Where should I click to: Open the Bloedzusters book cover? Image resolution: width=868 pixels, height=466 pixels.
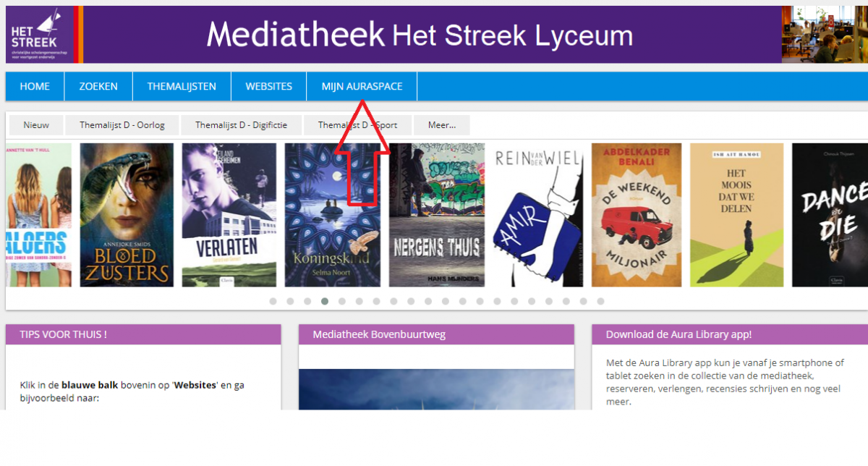[127, 215]
